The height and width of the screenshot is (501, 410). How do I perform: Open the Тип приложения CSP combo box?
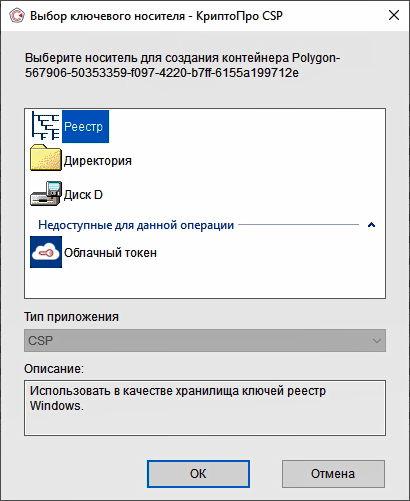pos(205,341)
